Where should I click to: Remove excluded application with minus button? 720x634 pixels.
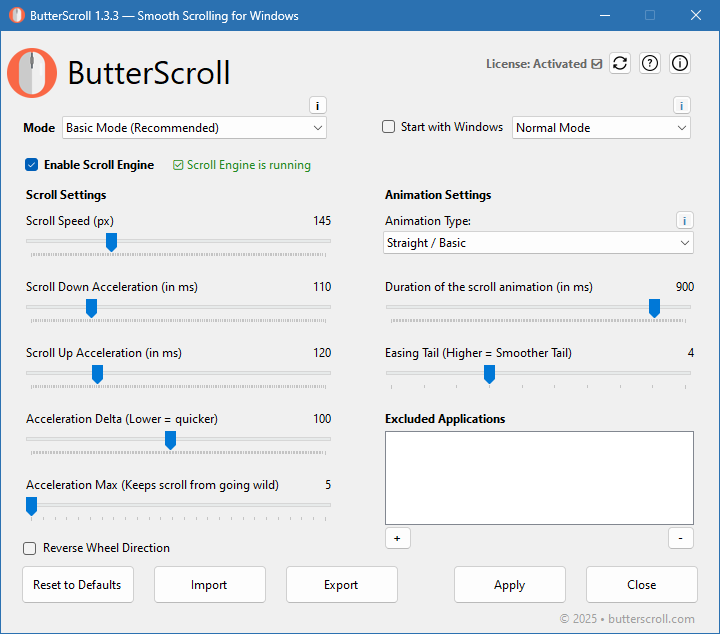(681, 538)
